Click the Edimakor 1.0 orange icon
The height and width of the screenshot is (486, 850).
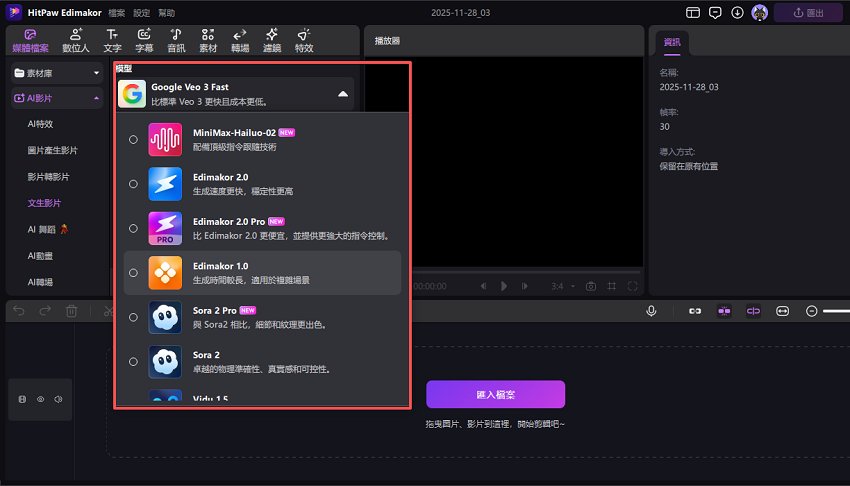coord(165,273)
